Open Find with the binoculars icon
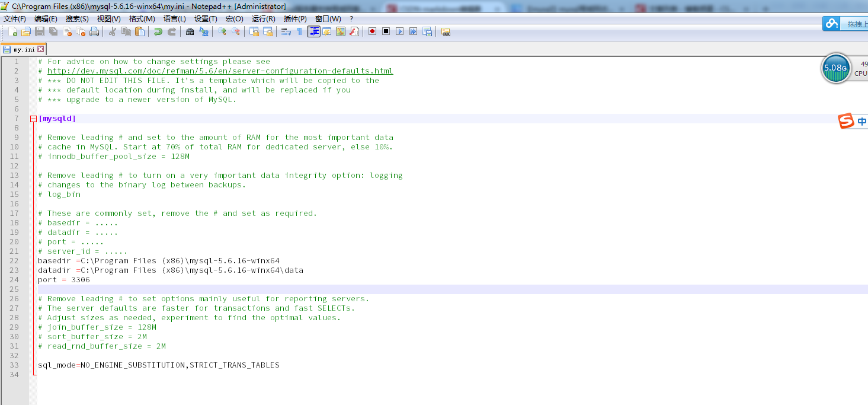 coord(190,31)
